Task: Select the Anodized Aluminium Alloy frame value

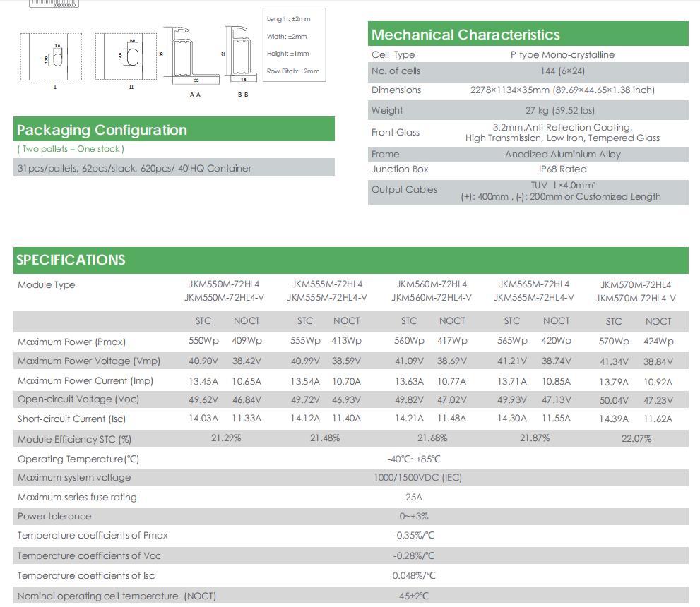Action: coord(562,154)
